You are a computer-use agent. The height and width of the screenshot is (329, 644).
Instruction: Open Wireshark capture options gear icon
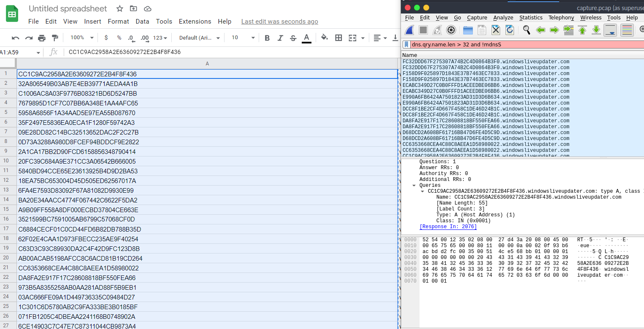[x=451, y=30]
